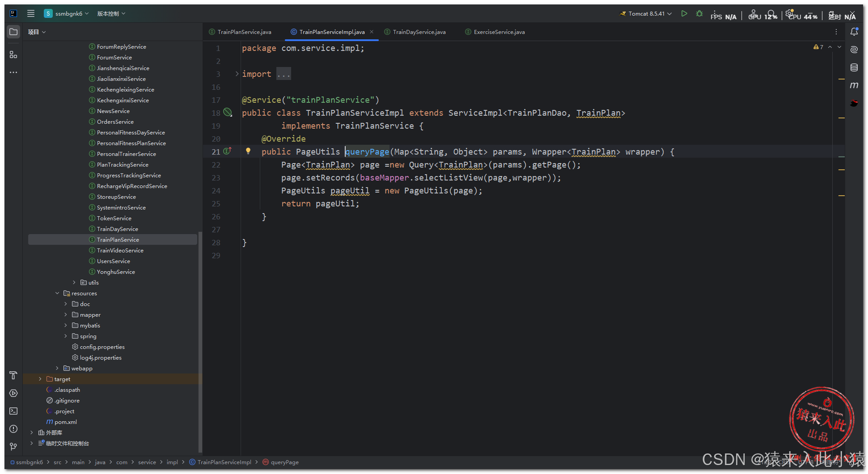Expand the 外部库 external libraries node
The image size is (868, 474).
(32, 432)
